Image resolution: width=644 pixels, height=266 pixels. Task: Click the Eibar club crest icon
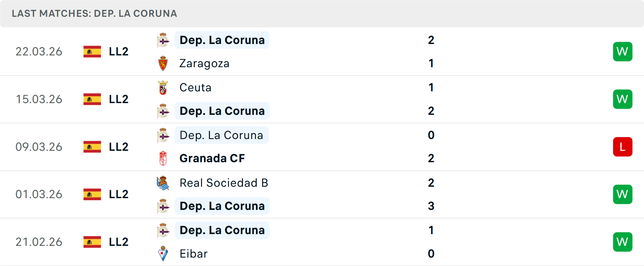163,254
